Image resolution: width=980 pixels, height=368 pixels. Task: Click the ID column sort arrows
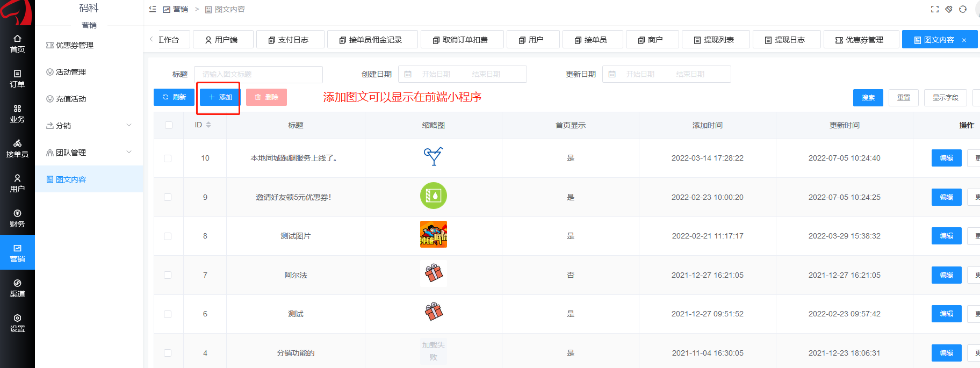click(208, 125)
